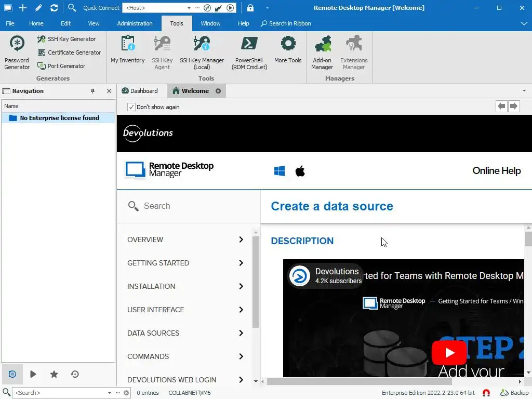Screen dimensions: 532x399
Task: Switch to the Home ribbon tab
Action: 36,23
